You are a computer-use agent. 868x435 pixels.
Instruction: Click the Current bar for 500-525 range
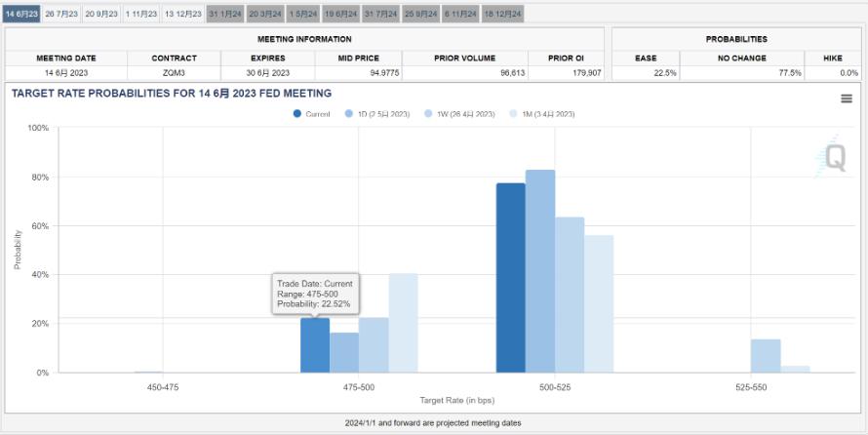click(x=510, y=278)
